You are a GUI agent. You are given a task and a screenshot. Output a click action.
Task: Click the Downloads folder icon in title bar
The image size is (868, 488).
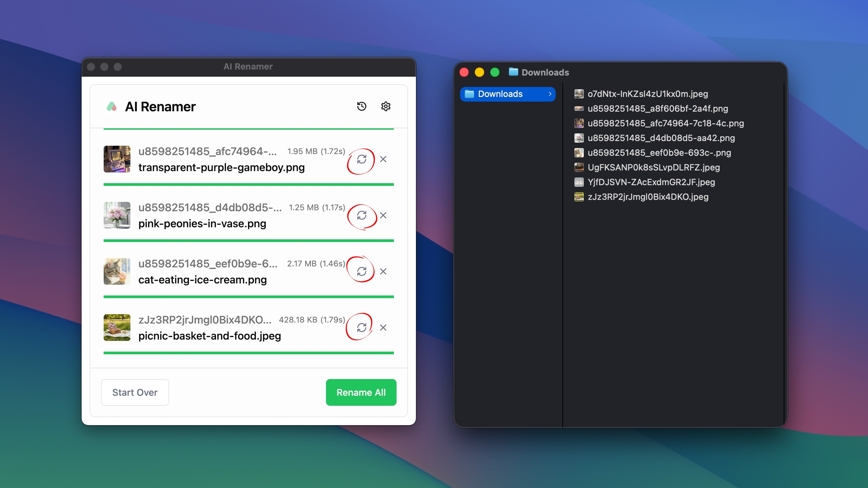click(x=514, y=72)
